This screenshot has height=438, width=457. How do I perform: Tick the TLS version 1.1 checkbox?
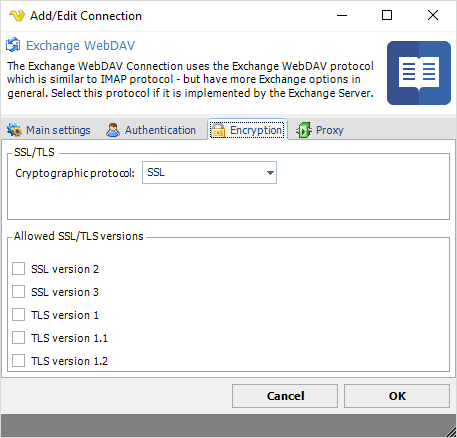pyautogui.click(x=18, y=338)
